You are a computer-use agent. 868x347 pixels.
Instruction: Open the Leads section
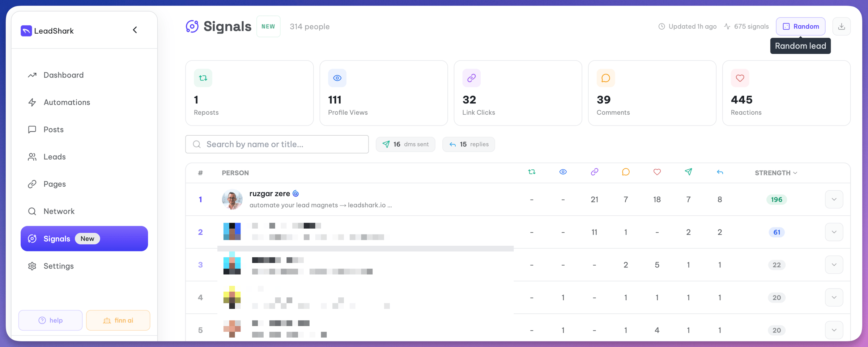point(55,157)
